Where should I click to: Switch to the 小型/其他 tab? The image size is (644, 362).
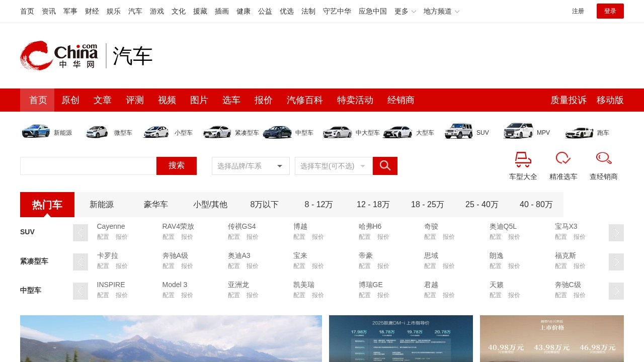(210, 205)
